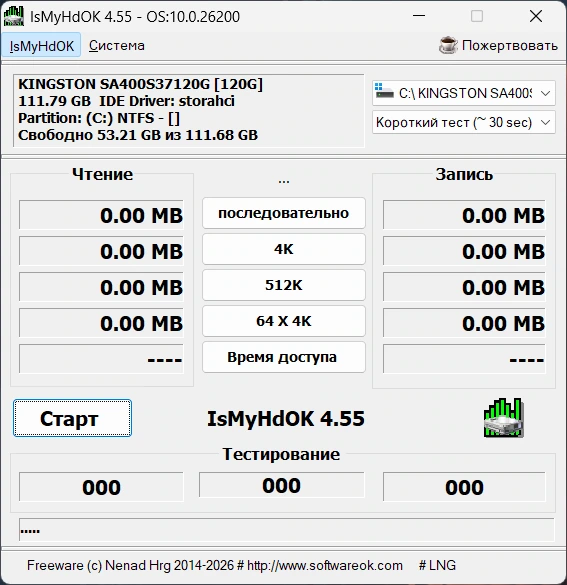Click the Запись access time ---- field
The width and height of the screenshot is (567, 585).
click(x=464, y=359)
